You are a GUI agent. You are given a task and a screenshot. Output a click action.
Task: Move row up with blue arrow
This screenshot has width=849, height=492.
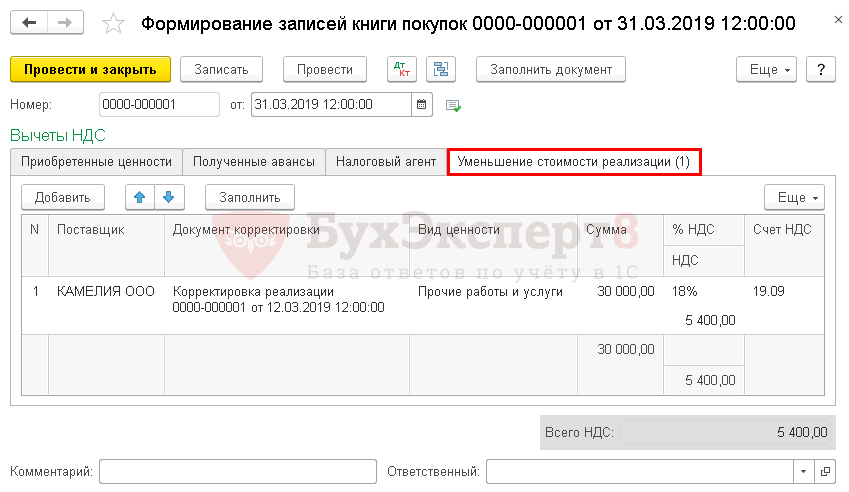(x=140, y=197)
